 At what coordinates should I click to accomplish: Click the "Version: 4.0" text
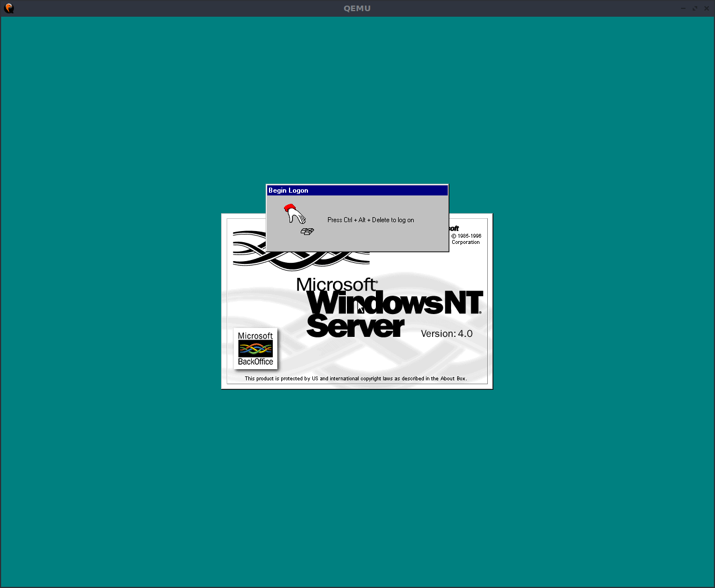447,334
